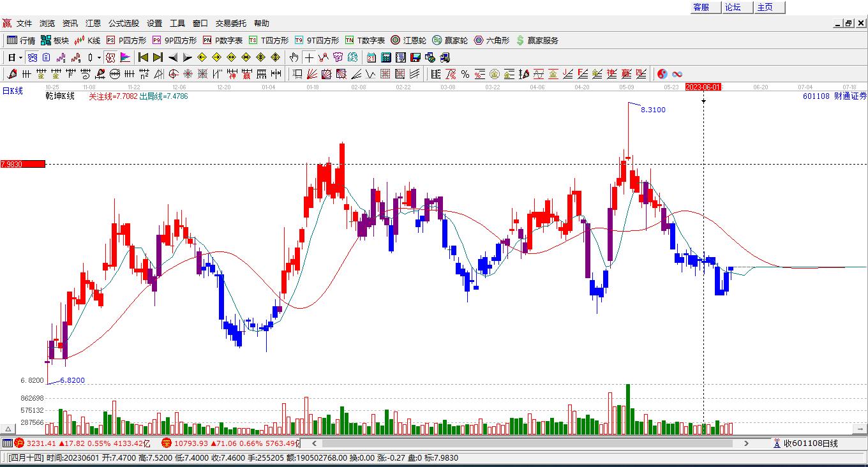Open the 9P四方形 tool
Image resolution: width=868 pixels, height=467 pixels.
(174, 40)
